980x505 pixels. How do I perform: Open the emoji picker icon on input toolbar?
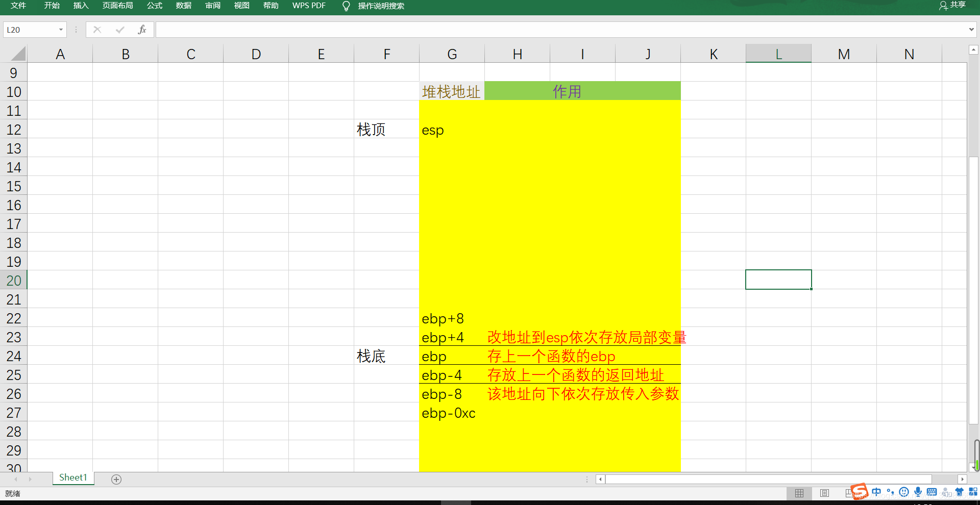[x=903, y=492]
